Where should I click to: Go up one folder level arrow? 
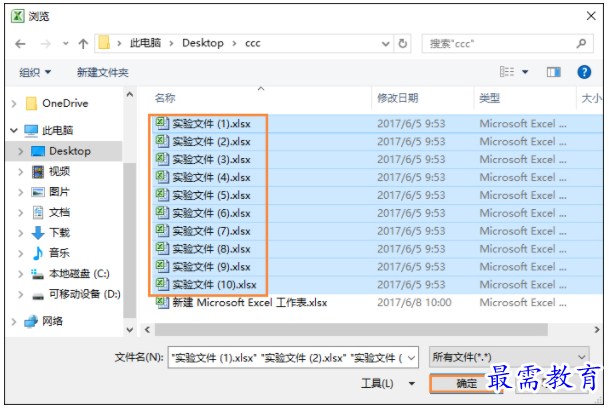(83, 44)
